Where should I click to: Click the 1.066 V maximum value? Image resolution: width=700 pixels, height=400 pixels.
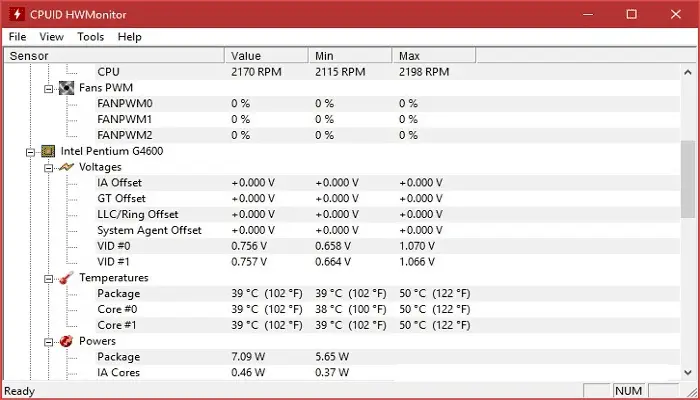coord(417,262)
